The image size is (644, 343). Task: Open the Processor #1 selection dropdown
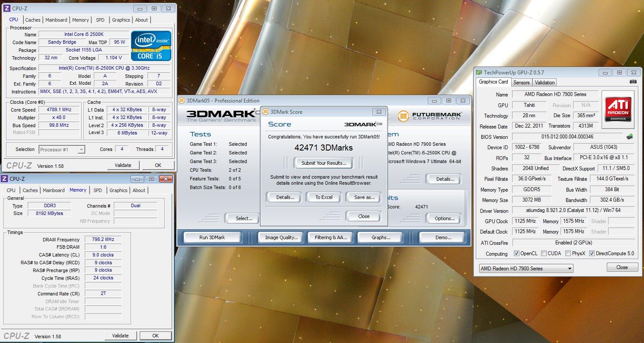coord(62,150)
